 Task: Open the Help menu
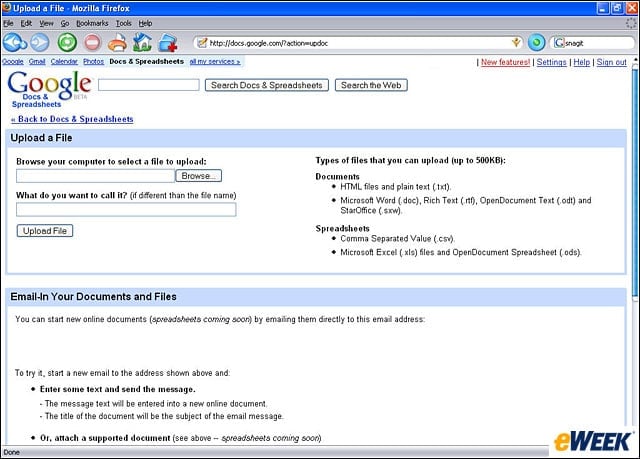tap(145, 23)
